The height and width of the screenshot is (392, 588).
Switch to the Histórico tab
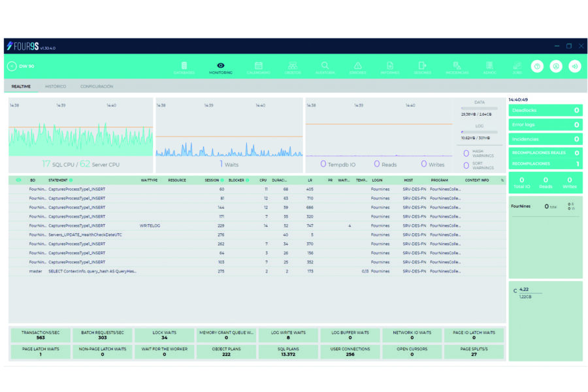(56, 86)
